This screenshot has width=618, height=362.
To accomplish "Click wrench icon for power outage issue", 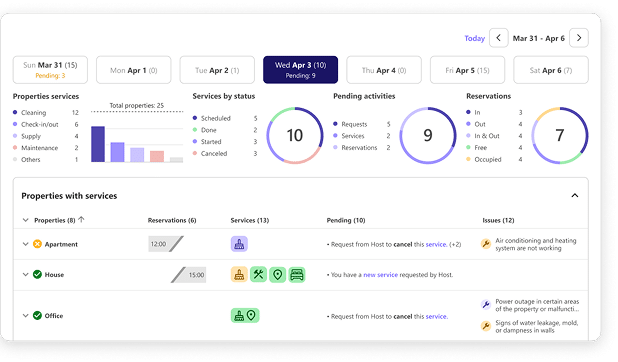I will tap(486, 305).
